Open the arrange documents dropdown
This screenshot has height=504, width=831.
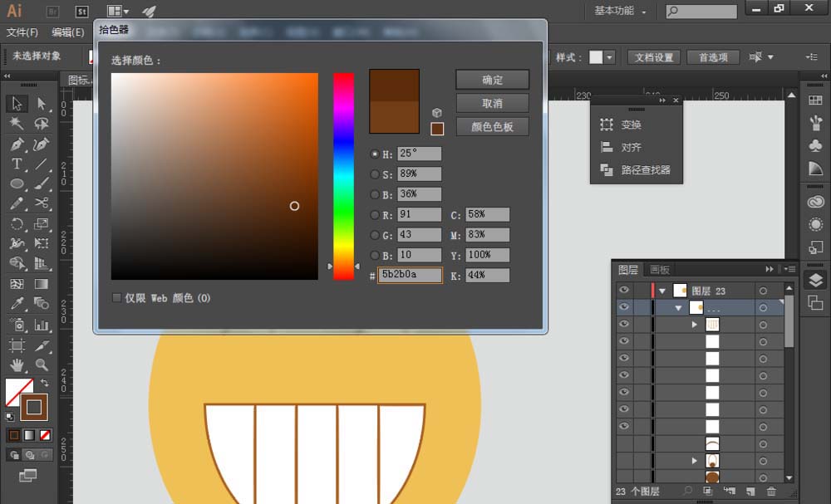pos(118,11)
